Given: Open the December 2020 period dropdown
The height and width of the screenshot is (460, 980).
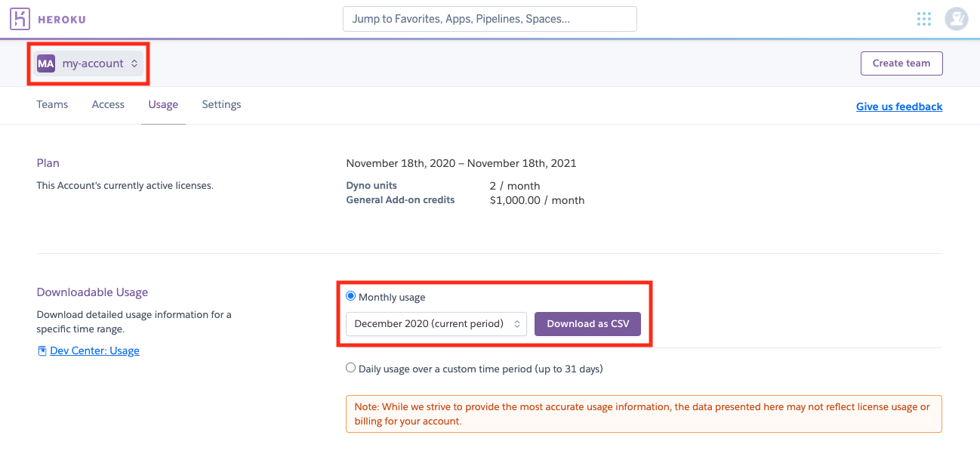Looking at the screenshot, I should tap(436, 323).
